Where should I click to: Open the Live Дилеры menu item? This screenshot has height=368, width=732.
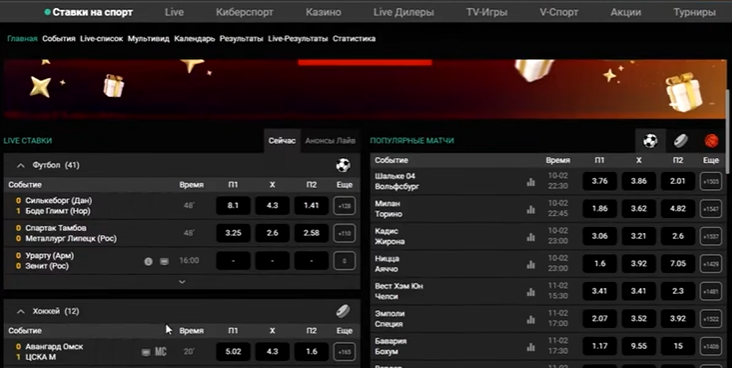pos(403,12)
